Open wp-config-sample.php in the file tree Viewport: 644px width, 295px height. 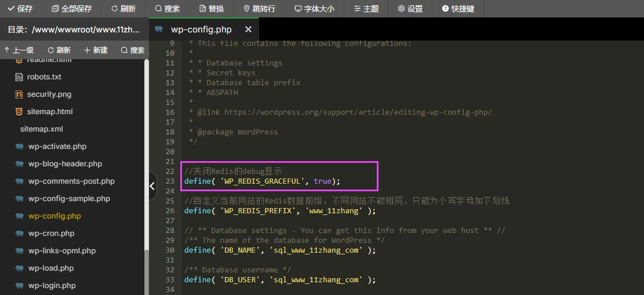pos(70,198)
